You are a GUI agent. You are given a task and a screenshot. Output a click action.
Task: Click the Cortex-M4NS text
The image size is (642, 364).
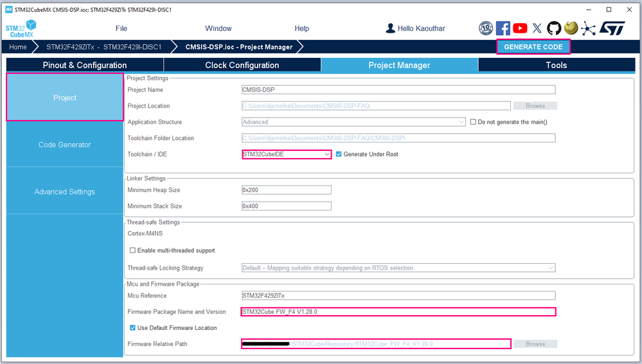click(145, 234)
